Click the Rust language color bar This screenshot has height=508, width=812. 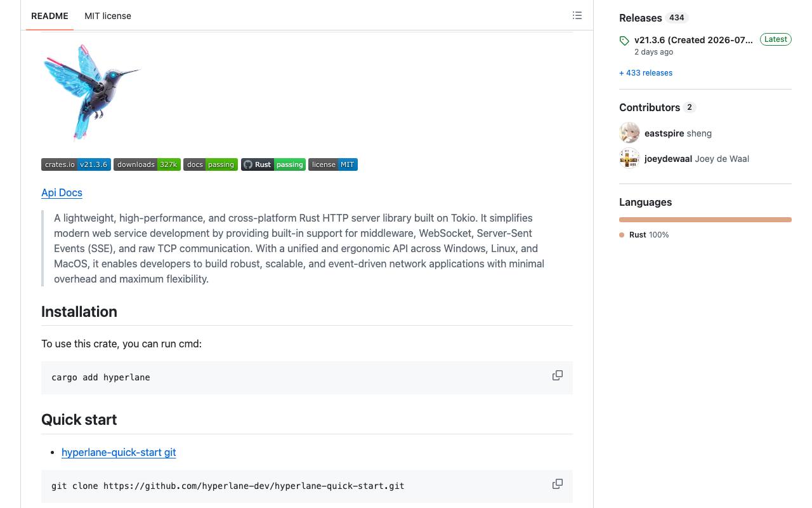point(705,220)
